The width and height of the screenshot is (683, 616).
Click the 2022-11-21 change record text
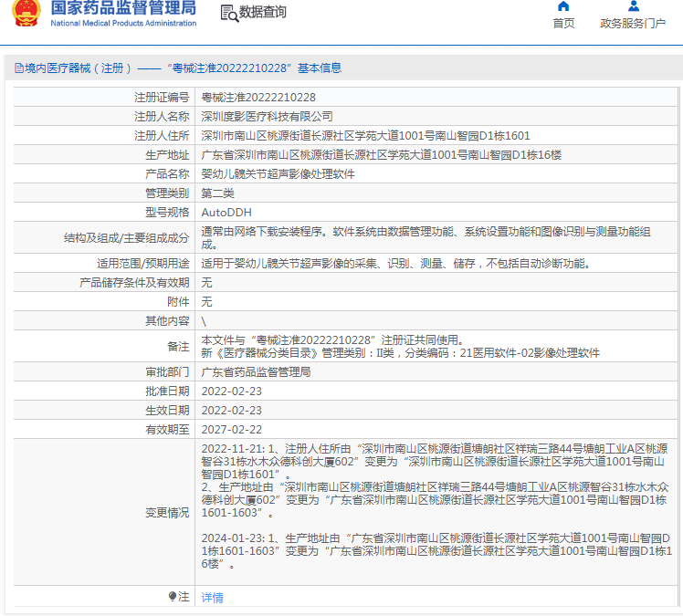click(x=435, y=480)
